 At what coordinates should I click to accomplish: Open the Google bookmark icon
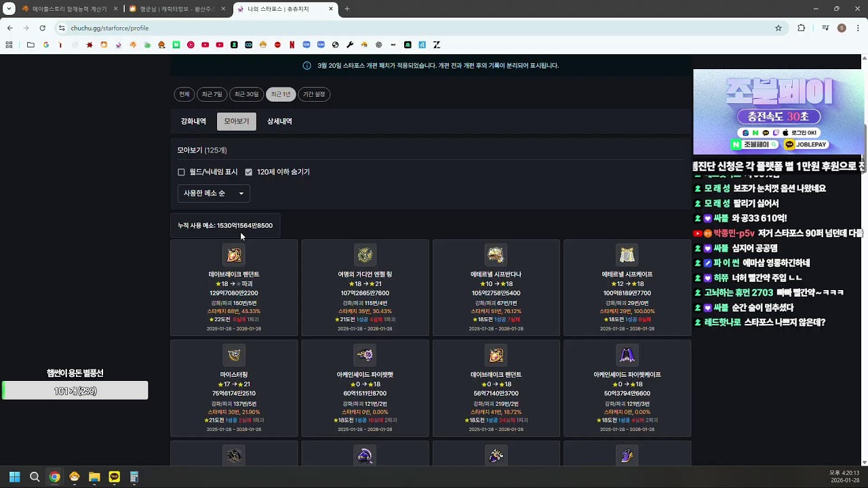46,45
